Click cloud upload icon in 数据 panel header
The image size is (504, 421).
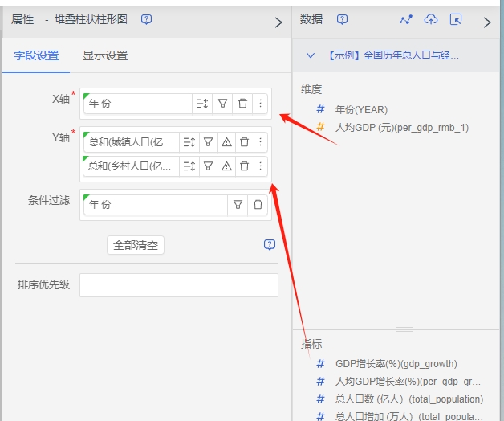pos(431,20)
